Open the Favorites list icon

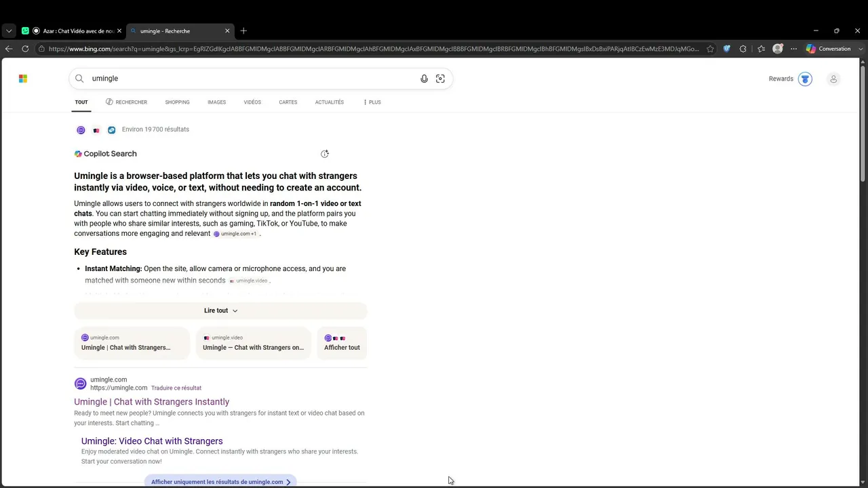tap(761, 49)
